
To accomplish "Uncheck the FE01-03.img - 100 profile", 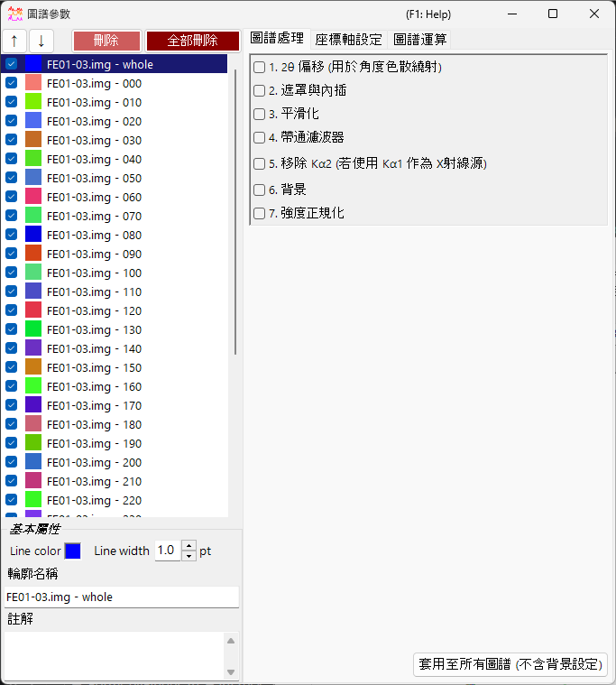I will pyautogui.click(x=12, y=273).
